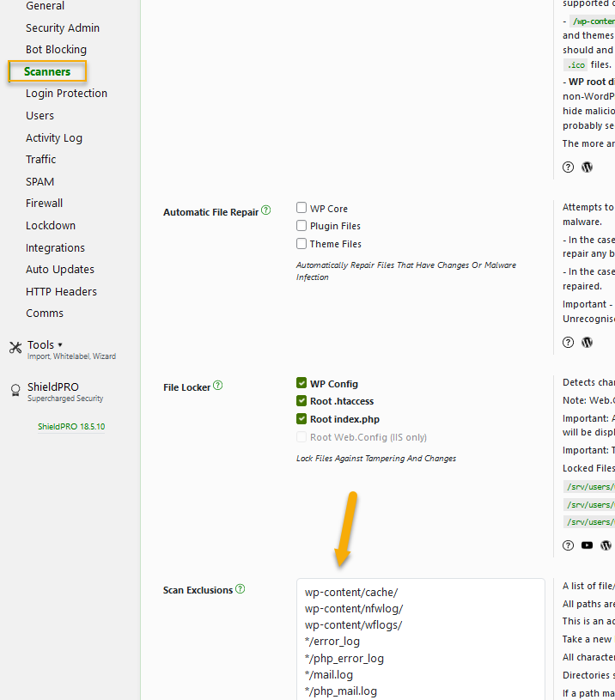This screenshot has height=700, width=615.
Task: Enable Theme Files automatic repair
Action: (x=301, y=243)
